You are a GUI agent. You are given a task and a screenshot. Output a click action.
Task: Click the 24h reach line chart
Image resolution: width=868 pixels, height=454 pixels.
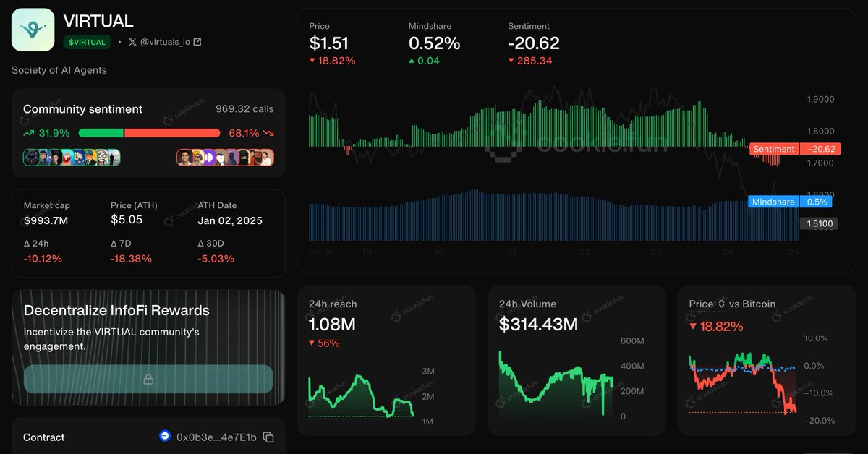pos(362,395)
